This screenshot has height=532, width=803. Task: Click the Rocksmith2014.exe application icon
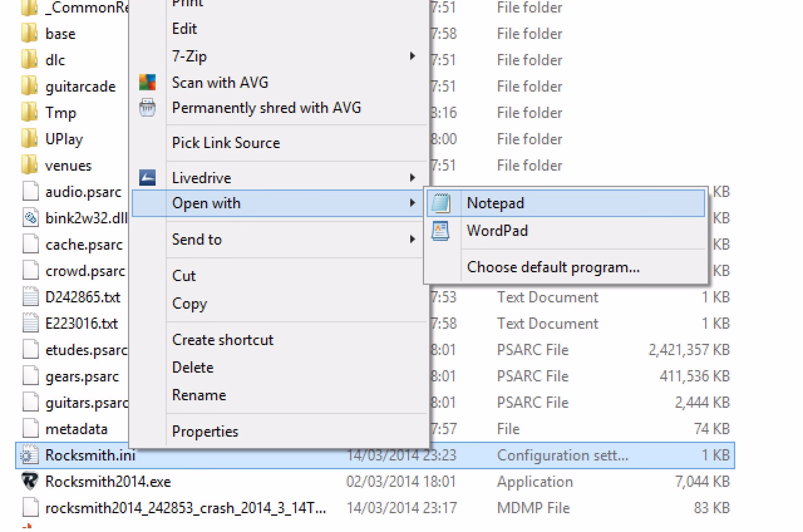[x=30, y=481]
